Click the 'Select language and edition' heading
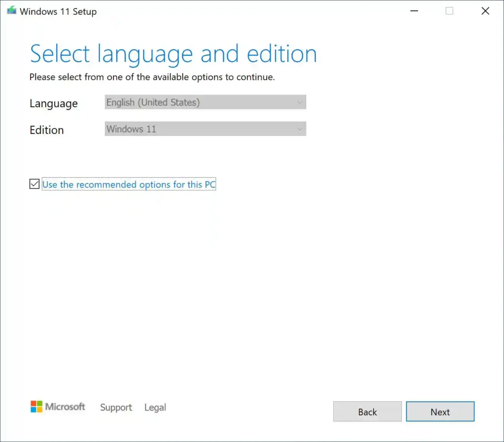This screenshot has height=442, width=504. pos(173,54)
